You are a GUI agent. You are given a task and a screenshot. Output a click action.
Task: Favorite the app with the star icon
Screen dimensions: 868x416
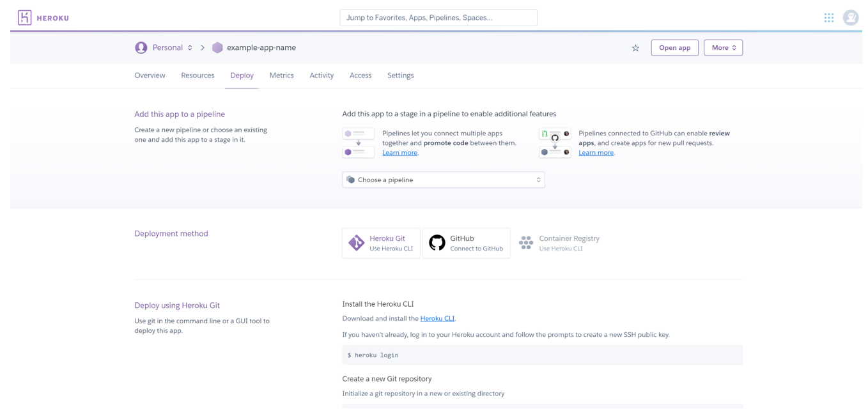click(x=635, y=48)
